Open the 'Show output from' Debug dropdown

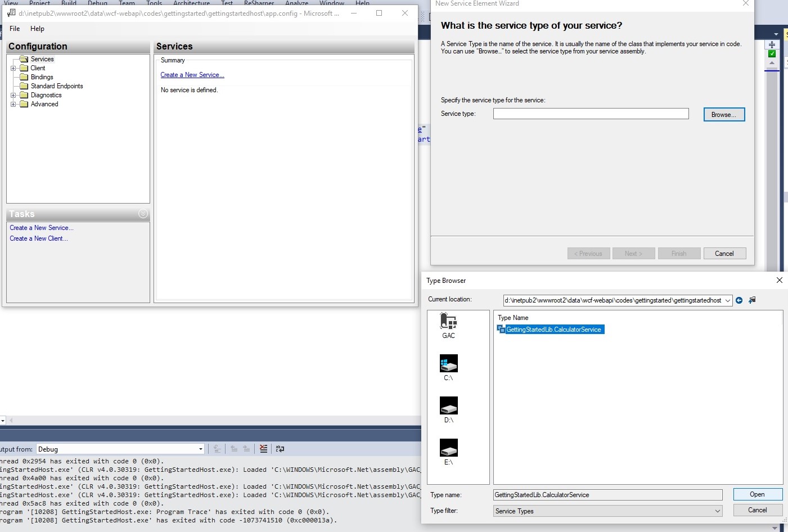point(200,449)
